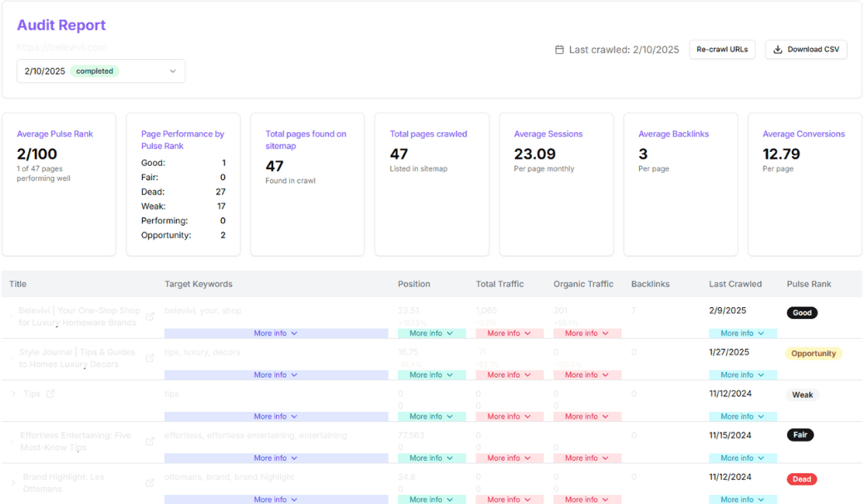The image size is (865, 504).
Task: Expand Target Keywords More info for Brand Highlight row
Action: (276, 500)
